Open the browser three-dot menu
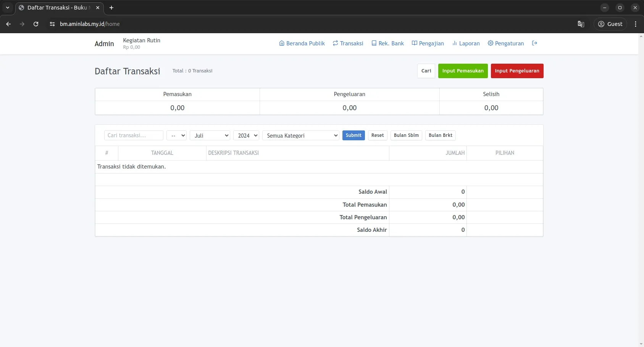644x347 pixels. (636, 24)
